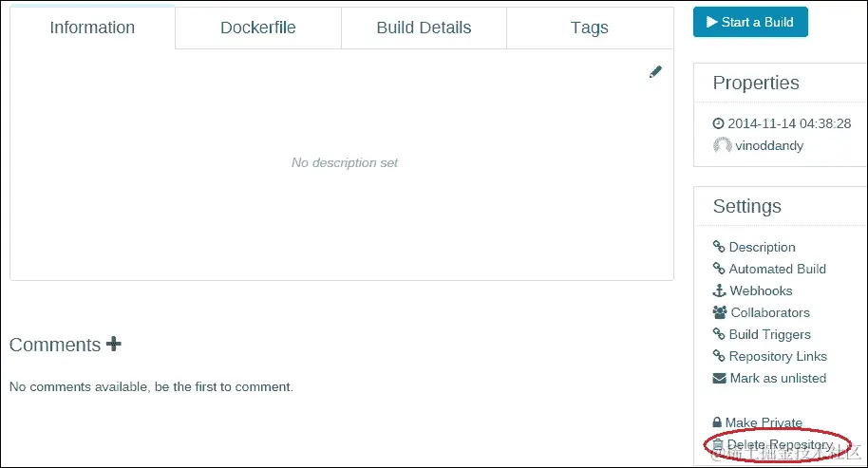Switch to the Information tab
The width and height of the screenshot is (868, 468).
coord(92,28)
